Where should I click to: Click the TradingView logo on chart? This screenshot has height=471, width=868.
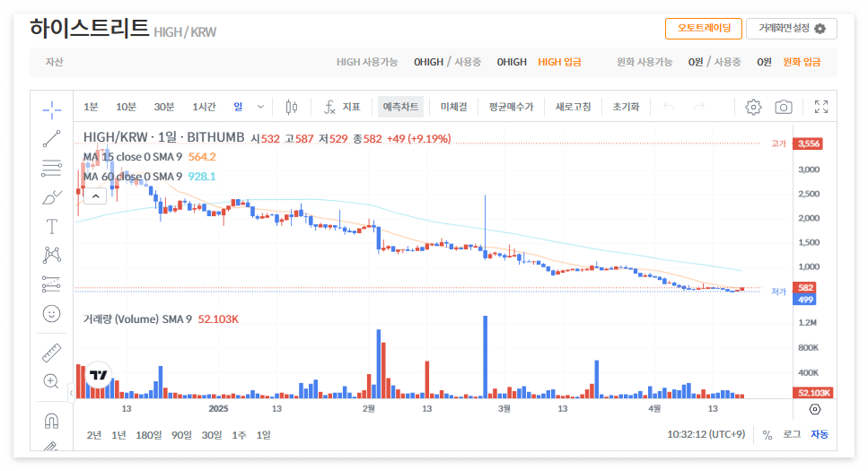coord(99,375)
